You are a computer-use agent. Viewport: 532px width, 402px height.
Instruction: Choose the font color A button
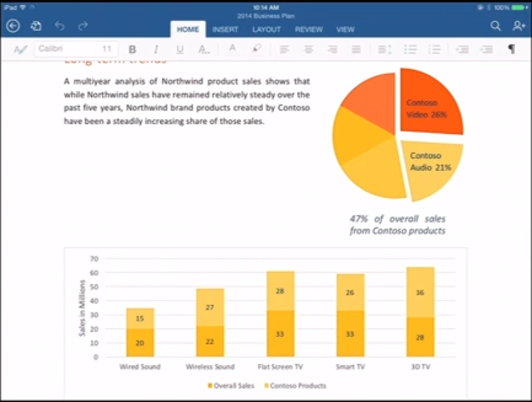click(233, 49)
